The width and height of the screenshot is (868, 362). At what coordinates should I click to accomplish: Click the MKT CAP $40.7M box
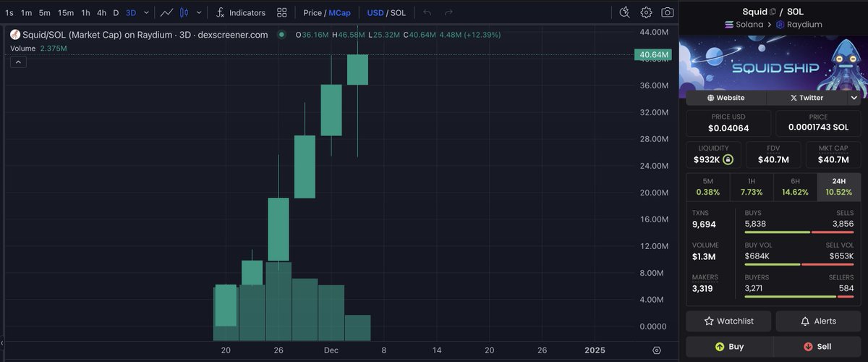833,154
